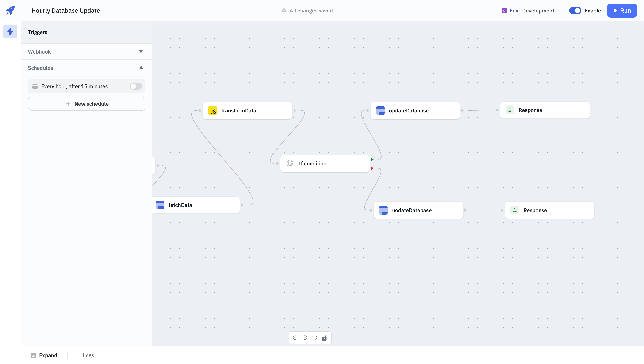Viewport: 644px width, 364px height.
Task: Click the fit view canvas icon
Action: [x=315, y=338]
